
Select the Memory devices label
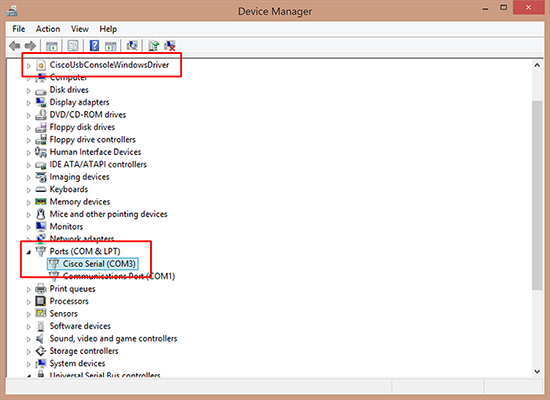pyautogui.click(x=80, y=202)
